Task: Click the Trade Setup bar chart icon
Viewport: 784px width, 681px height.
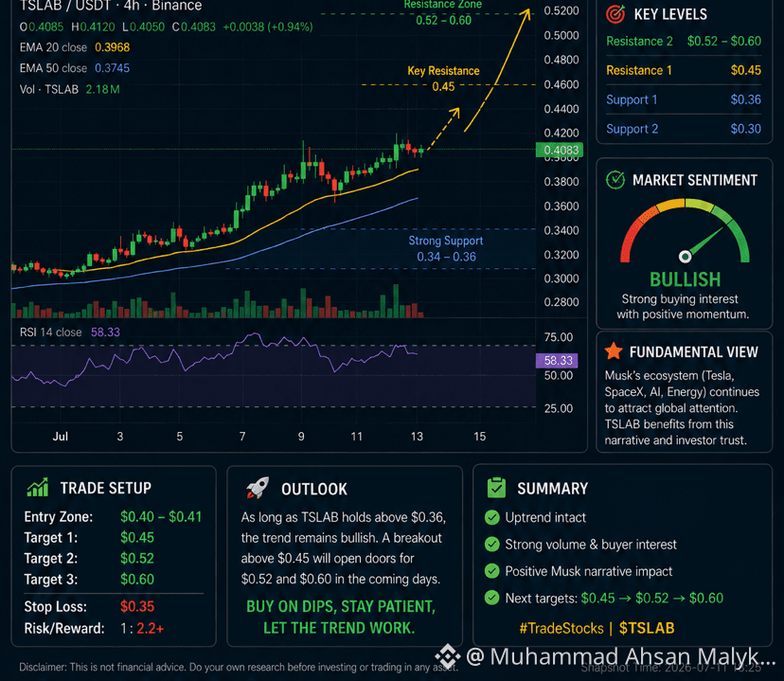Action: click(38, 488)
